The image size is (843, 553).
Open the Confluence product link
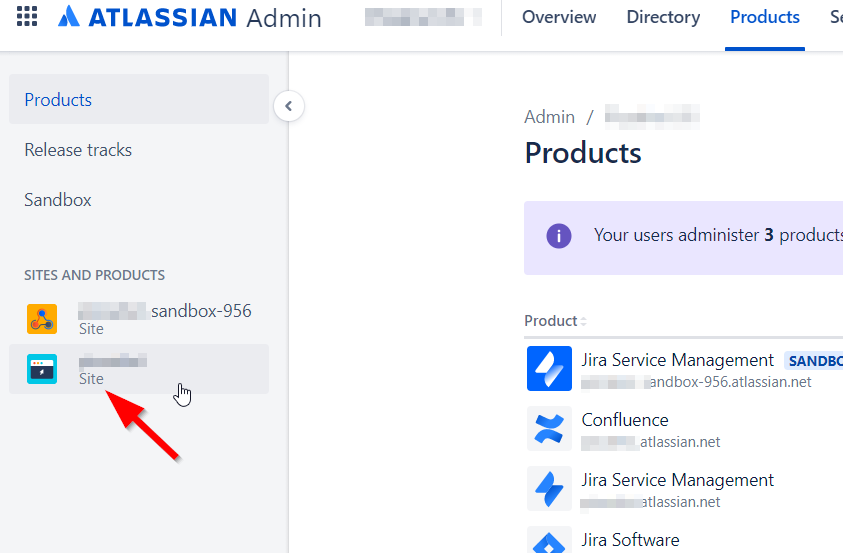pos(625,420)
